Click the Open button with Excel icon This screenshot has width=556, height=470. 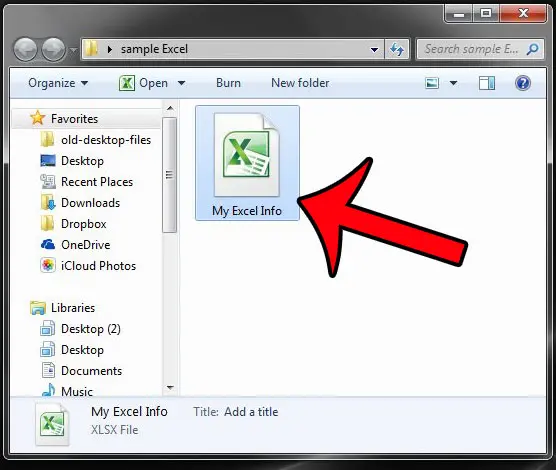pyautogui.click(x=143, y=83)
